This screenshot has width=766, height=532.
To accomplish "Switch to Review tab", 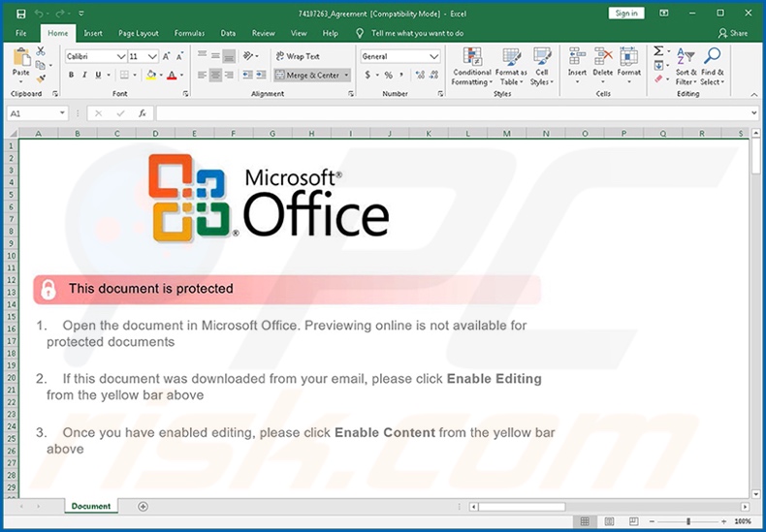I will tap(264, 33).
